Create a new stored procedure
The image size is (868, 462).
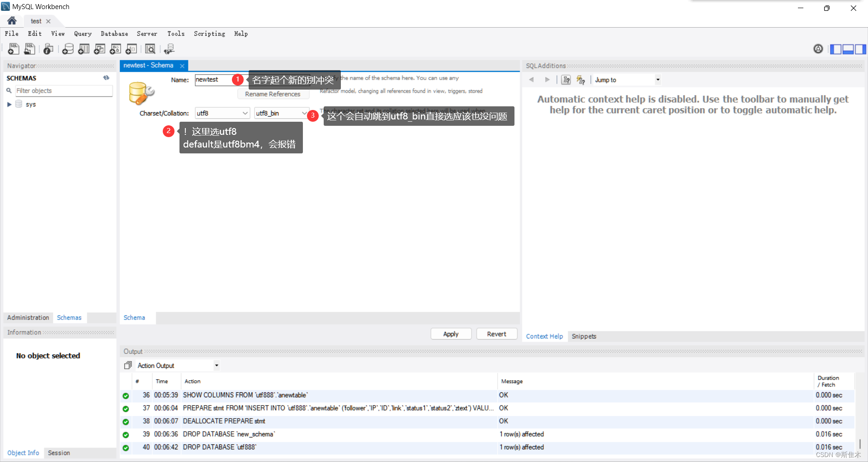pos(115,49)
